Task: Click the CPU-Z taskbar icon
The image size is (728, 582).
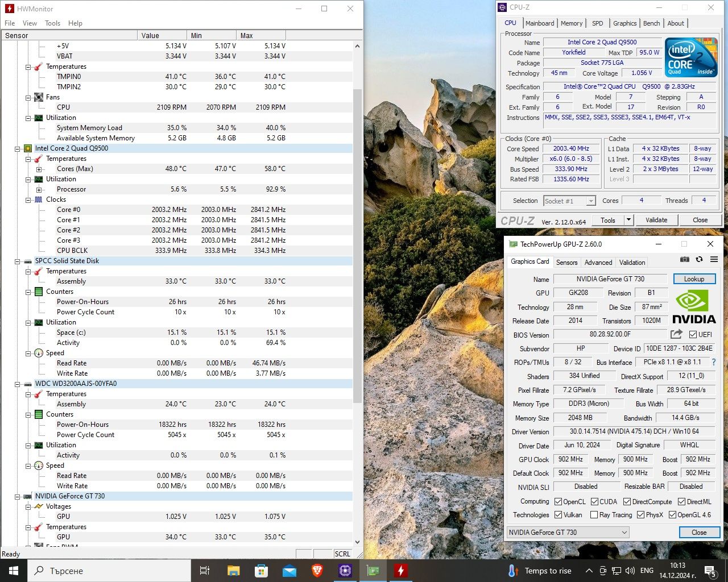Action: 345,571
